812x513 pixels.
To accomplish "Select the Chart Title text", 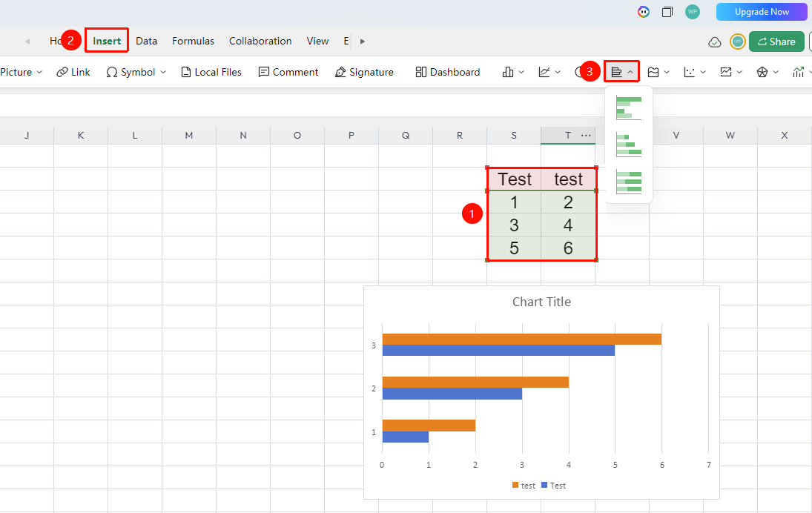I will [x=541, y=302].
